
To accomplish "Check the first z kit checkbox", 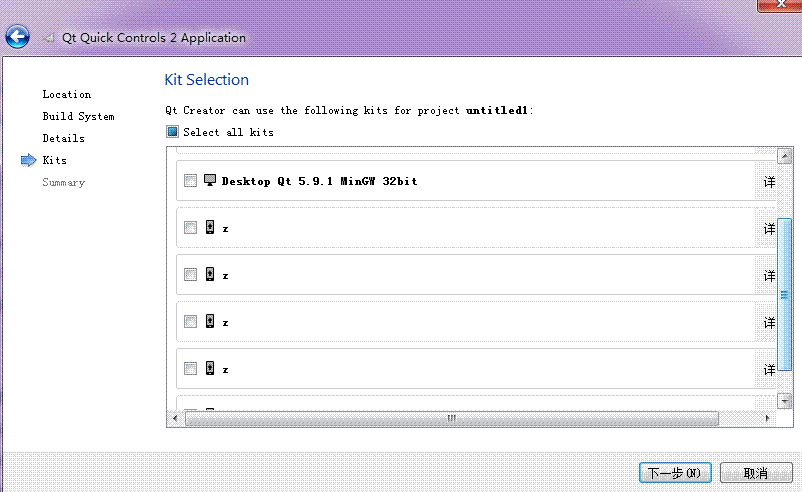I will pyautogui.click(x=190, y=228).
